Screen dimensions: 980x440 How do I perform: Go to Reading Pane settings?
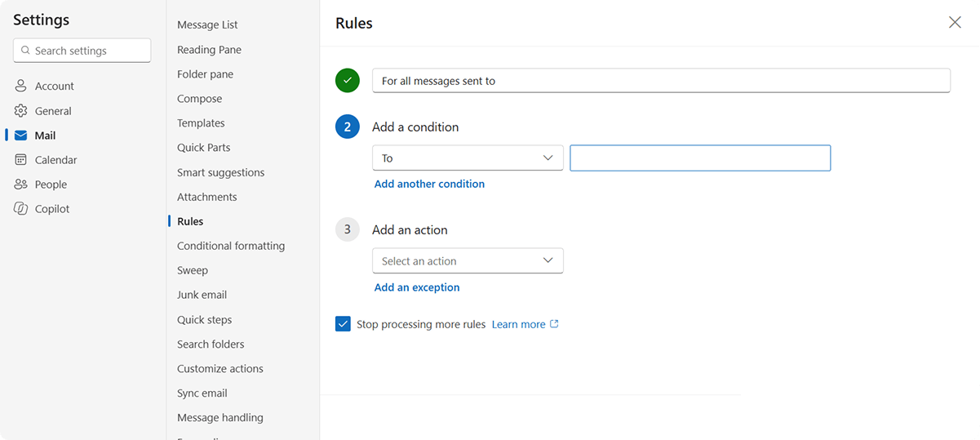209,50
